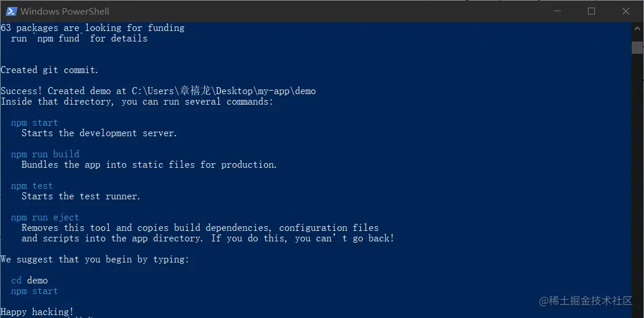Click the "run `npm fund` for details" line

[x=79, y=39]
